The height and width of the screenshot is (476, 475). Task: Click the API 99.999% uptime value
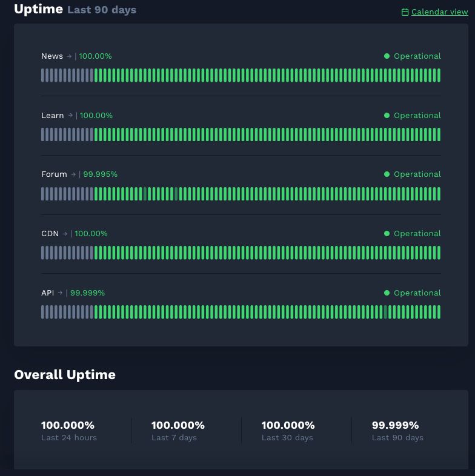click(87, 293)
